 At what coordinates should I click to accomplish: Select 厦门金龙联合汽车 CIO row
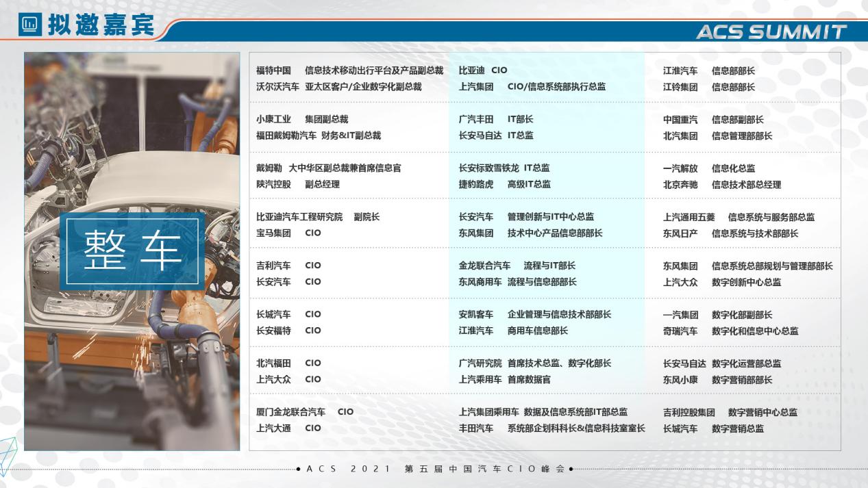click(x=305, y=412)
